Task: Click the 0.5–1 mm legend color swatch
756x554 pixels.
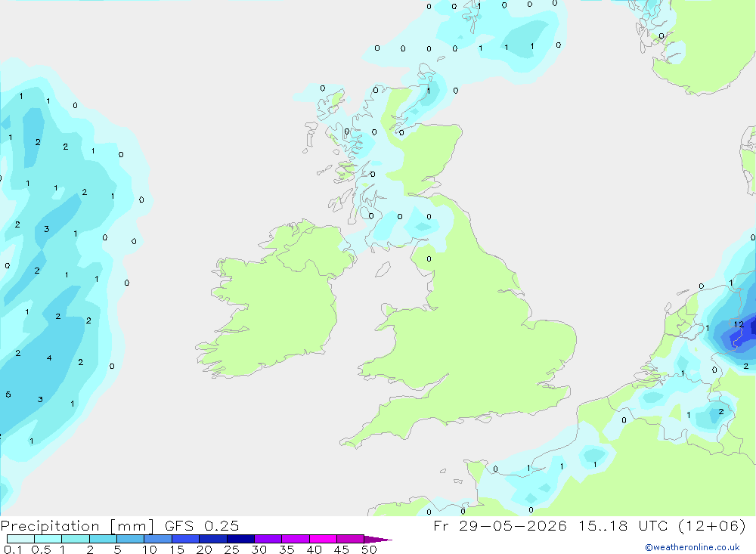Action: (48, 539)
